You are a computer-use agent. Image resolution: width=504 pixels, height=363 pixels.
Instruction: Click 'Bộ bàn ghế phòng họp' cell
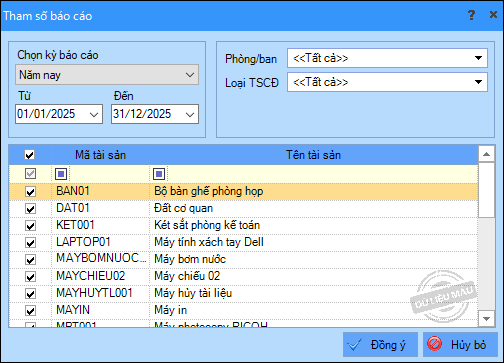(313, 191)
